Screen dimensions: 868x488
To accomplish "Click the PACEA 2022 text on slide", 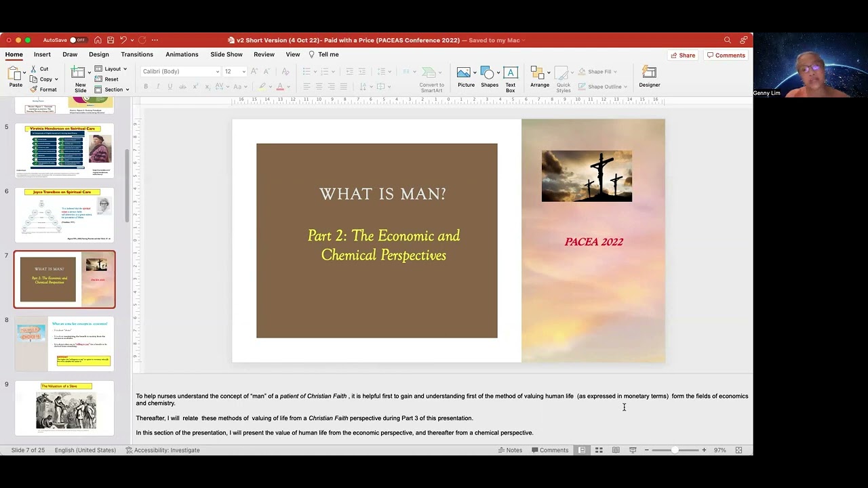I will click(x=593, y=242).
